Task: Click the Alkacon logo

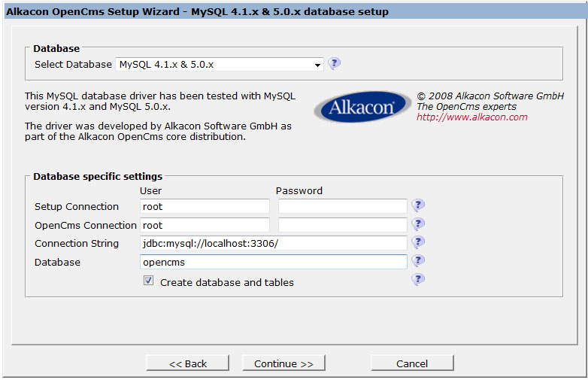Action: click(362, 107)
